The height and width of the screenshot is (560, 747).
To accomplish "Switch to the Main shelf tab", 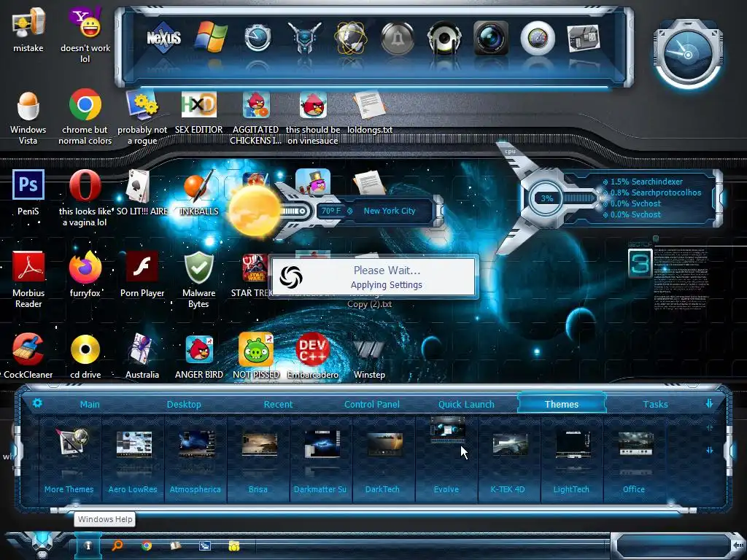I will click(x=90, y=404).
